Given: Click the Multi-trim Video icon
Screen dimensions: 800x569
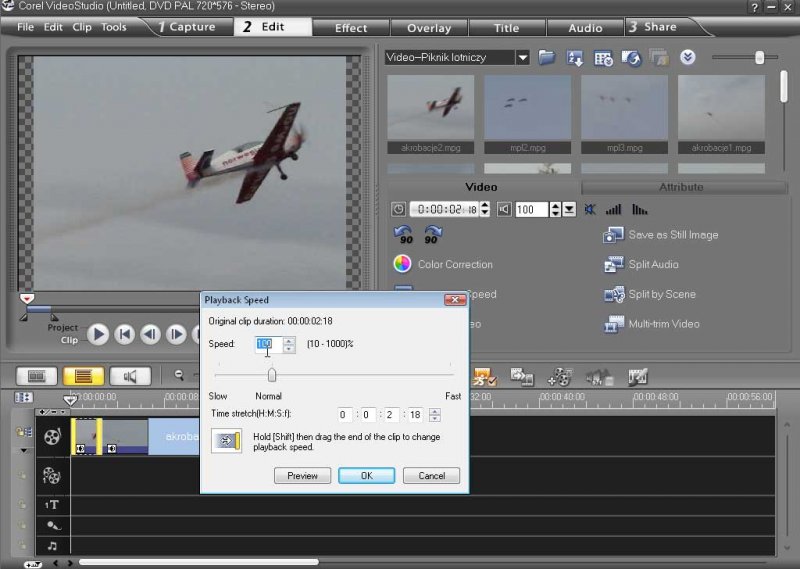Looking at the screenshot, I should pyautogui.click(x=613, y=324).
